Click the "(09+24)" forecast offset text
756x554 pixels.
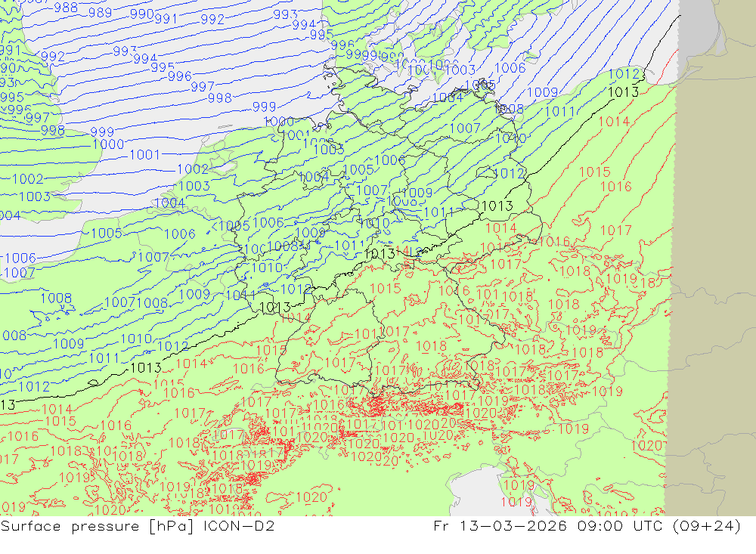tap(706, 525)
